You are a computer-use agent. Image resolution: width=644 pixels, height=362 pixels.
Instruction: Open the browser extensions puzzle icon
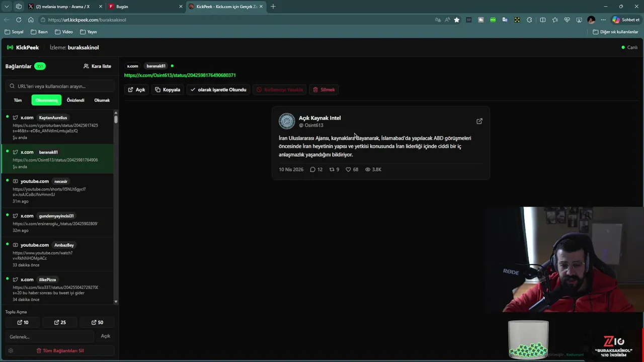(x=529, y=20)
